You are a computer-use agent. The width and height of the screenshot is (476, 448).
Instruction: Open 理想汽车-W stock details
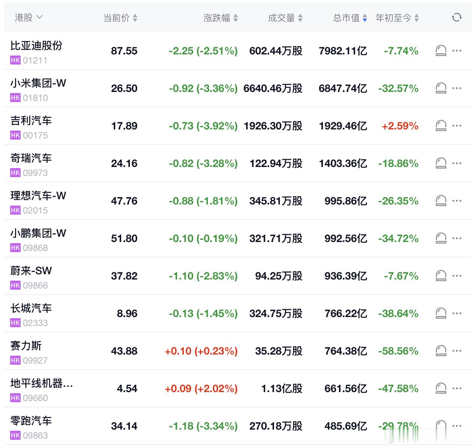coord(38,195)
